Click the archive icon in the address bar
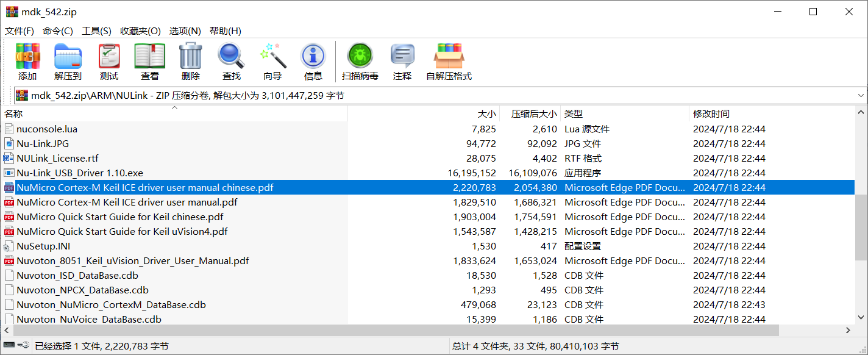Image resolution: width=868 pixels, height=355 pixels. point(22,95)
